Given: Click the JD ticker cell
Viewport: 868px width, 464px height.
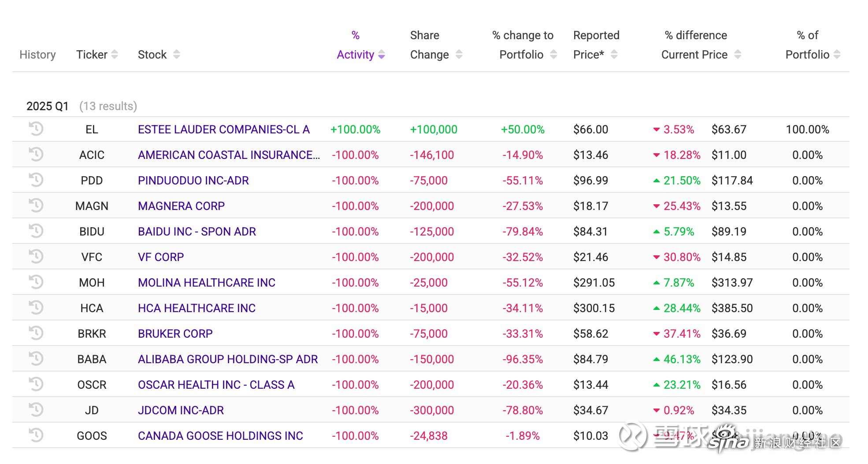Looking at the screenshot, I should click(x=92, y=410).
